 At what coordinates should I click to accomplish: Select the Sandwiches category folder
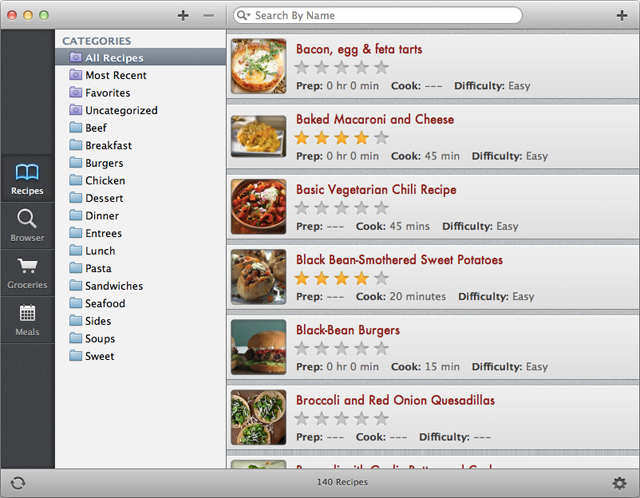click(140, 286)
